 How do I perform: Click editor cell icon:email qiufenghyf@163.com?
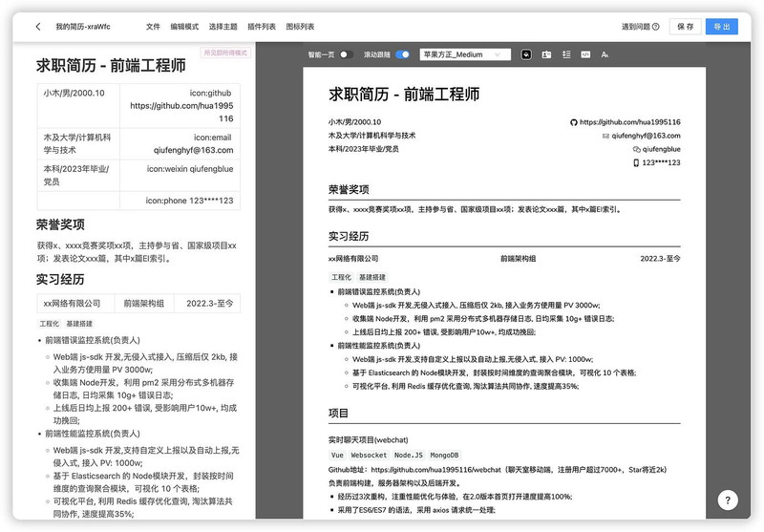tap(180, 143)
